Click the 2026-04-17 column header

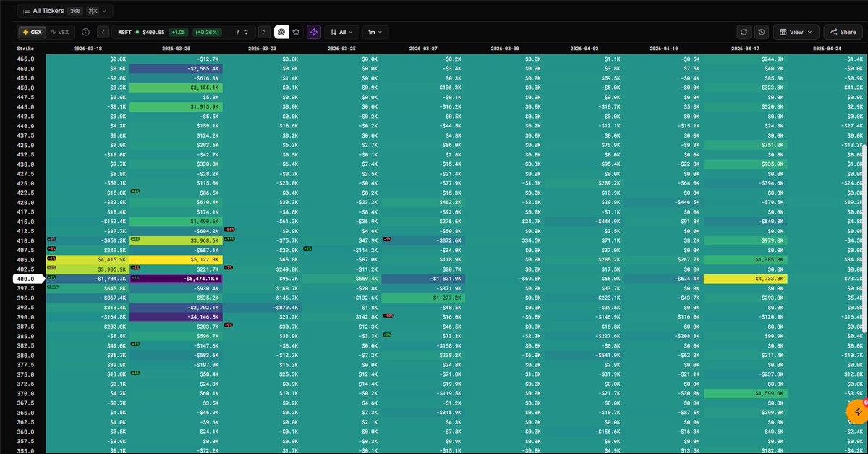tap(746, 49)
